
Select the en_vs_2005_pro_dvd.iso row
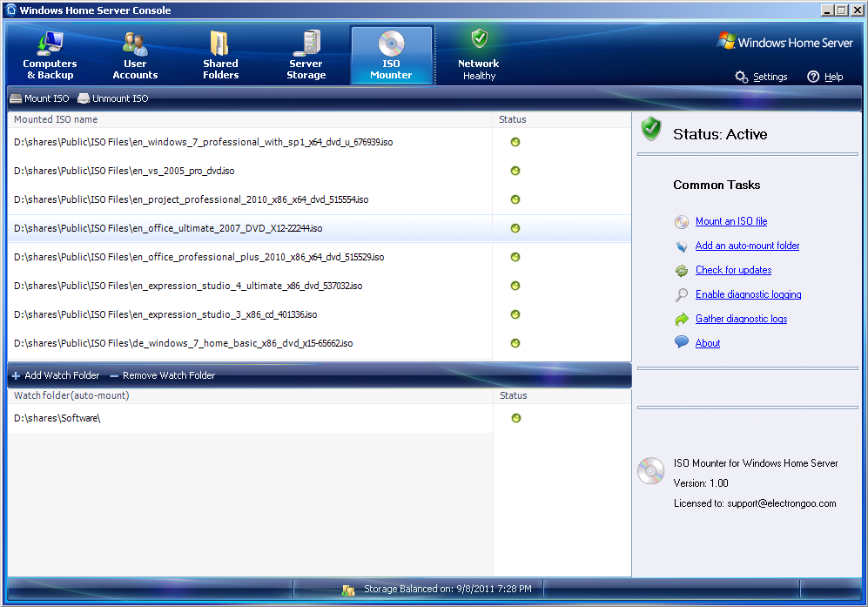click(319, 172)
